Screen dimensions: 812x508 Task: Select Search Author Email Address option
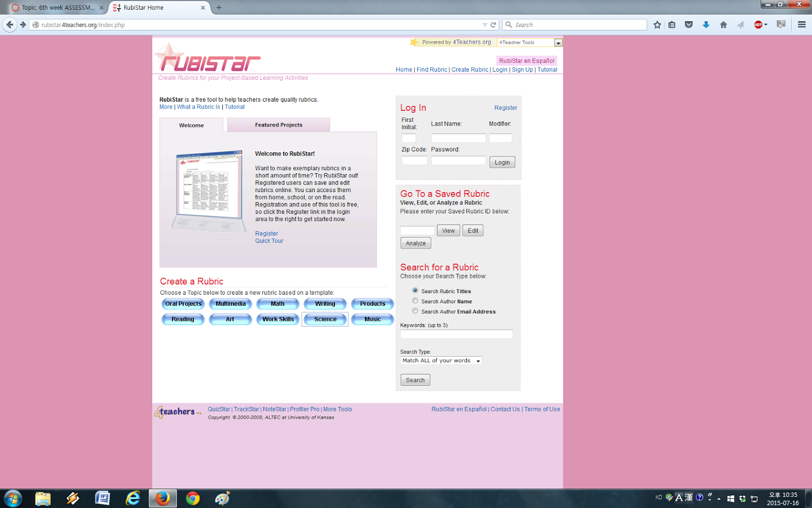[x=415, y=311]
